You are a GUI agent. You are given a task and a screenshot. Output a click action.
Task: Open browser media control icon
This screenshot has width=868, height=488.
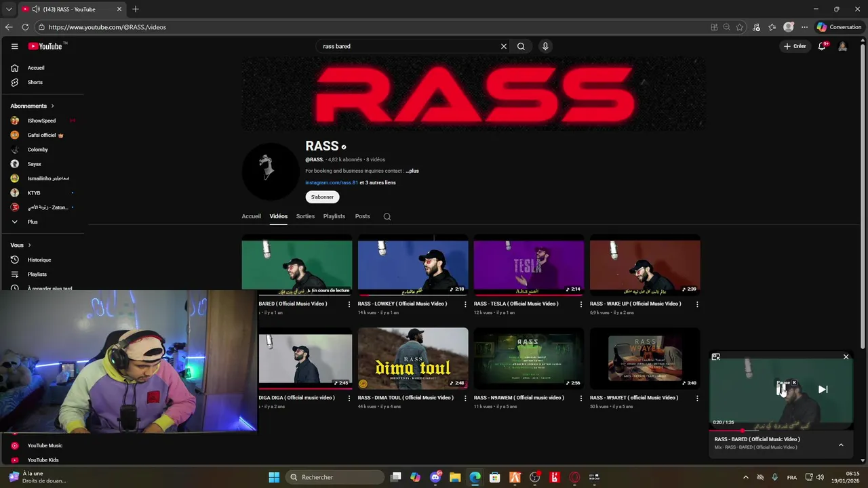tap(756, 27)
